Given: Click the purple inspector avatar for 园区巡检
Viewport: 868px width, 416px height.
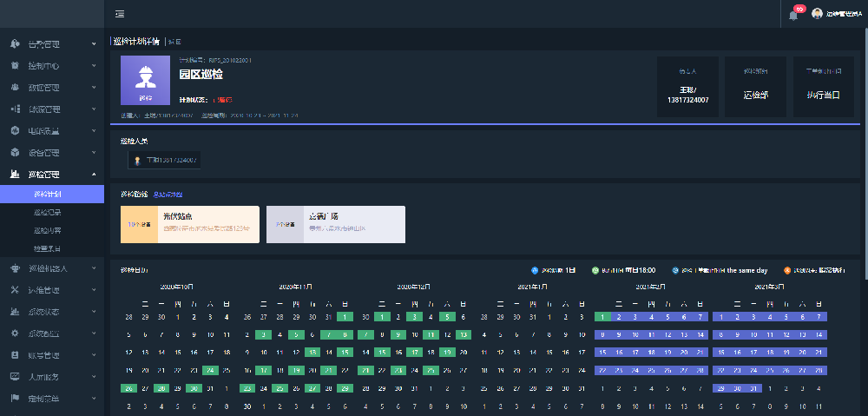Looking at the screenshot, I should [145, 81].
